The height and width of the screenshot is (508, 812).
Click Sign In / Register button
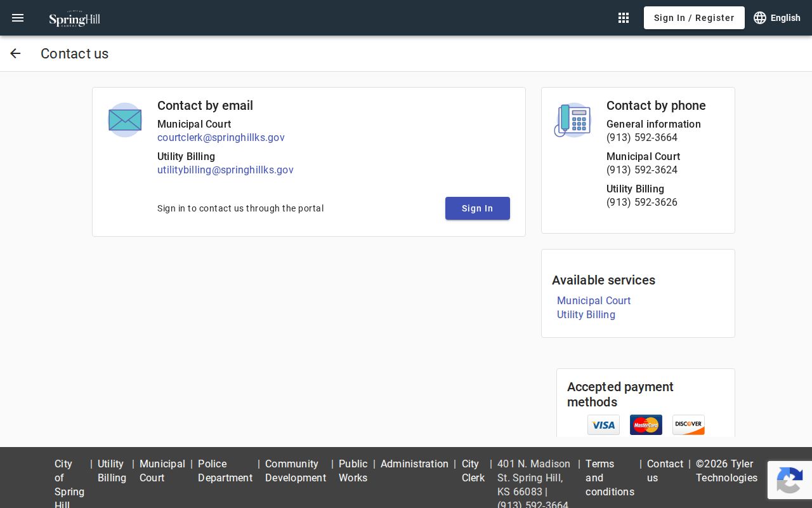click(694, 18)
